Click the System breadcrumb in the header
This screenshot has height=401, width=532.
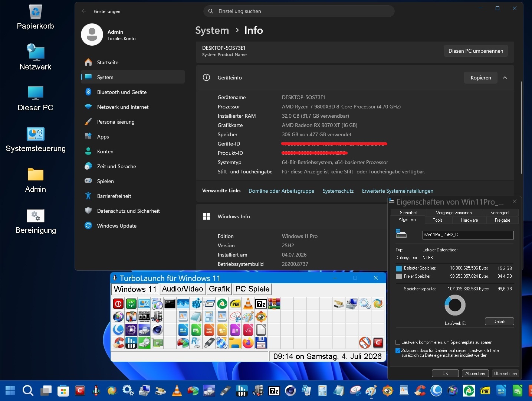[212, 30]
